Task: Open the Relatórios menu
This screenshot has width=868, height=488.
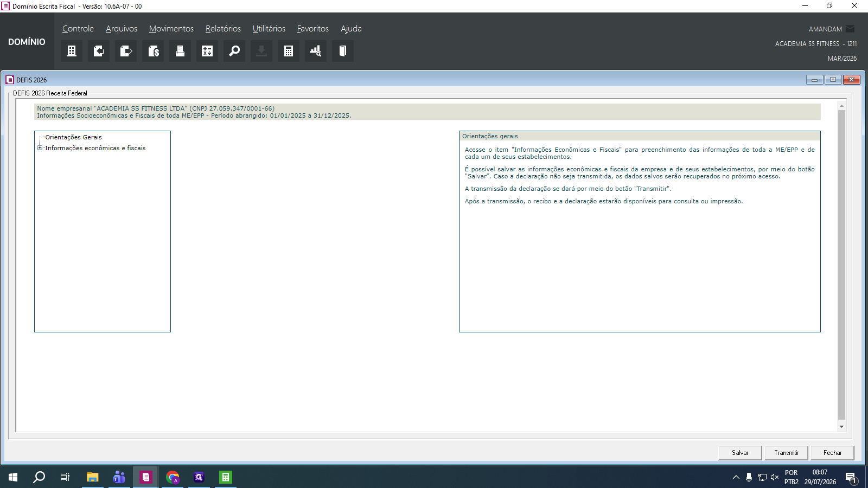Action: tap(223, 29)
